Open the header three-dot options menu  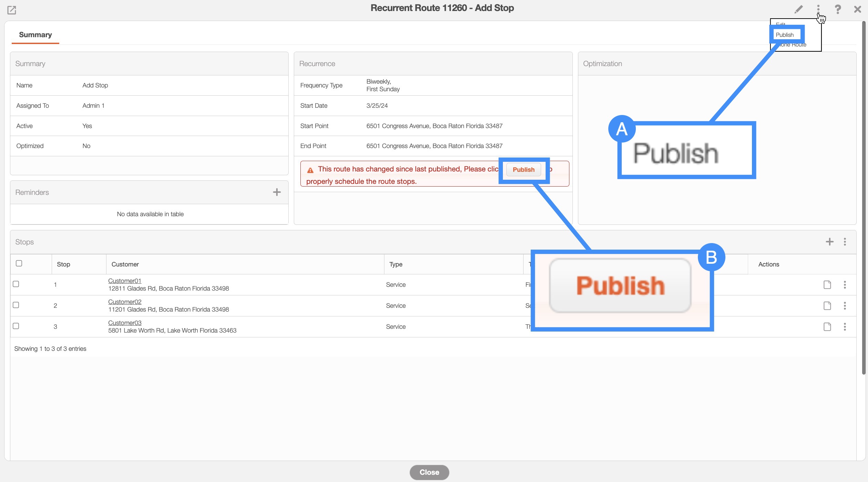[x=818, y=9]
